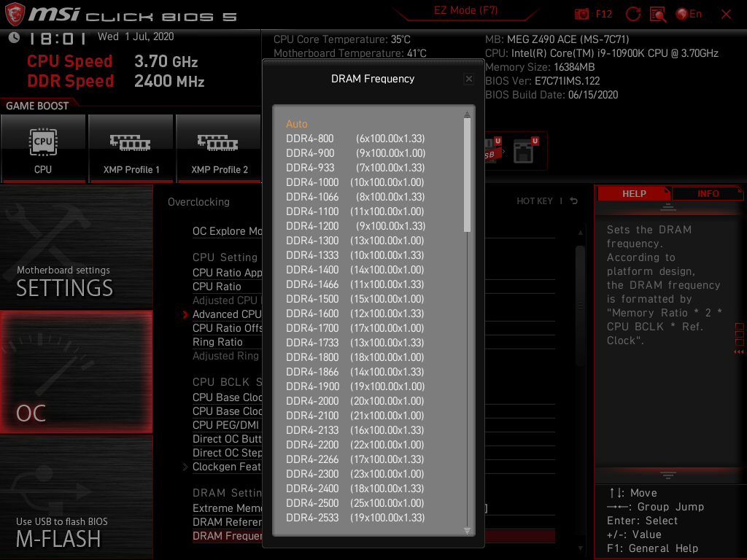Switch to the INFO tab
747x560 pixels.
click(708, 193)
